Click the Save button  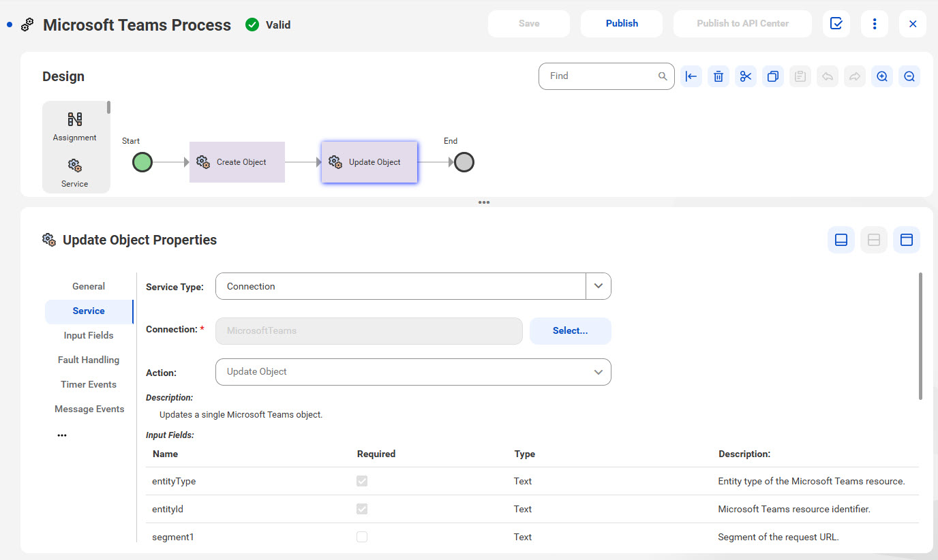[x=529, y=24]
